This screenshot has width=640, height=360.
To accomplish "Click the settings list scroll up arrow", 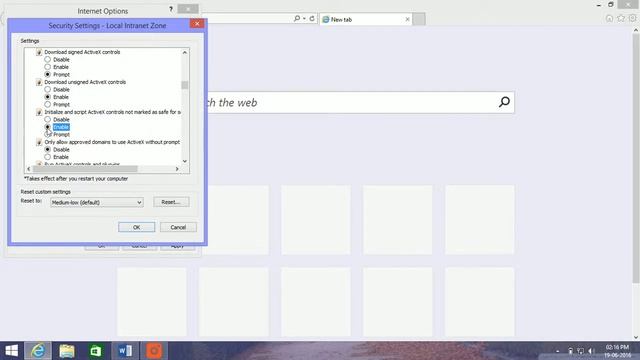I will (x=185, y=52).
